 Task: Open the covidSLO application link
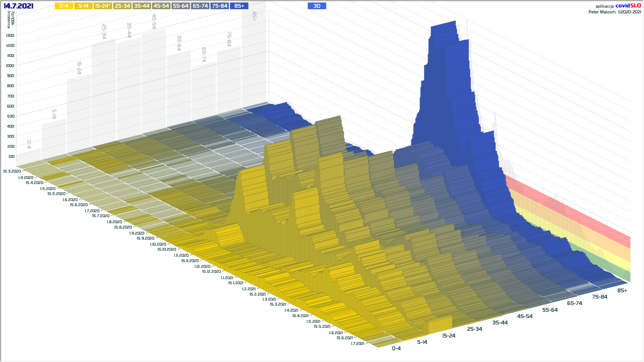(x=628, y=6)
